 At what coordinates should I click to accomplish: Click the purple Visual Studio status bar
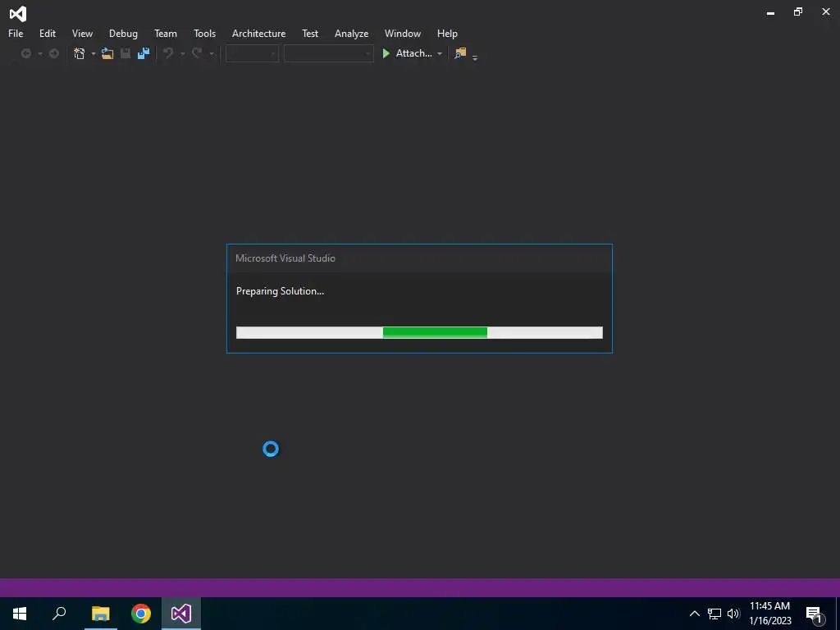[420, 587]
